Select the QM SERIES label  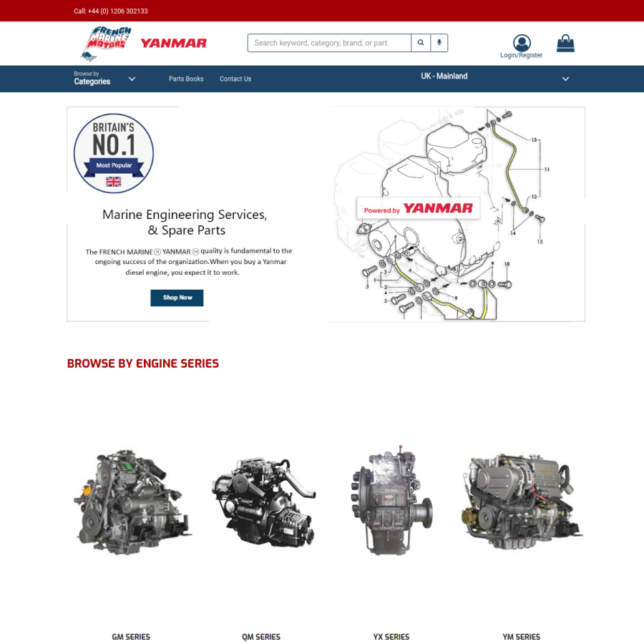coord(261,637)
